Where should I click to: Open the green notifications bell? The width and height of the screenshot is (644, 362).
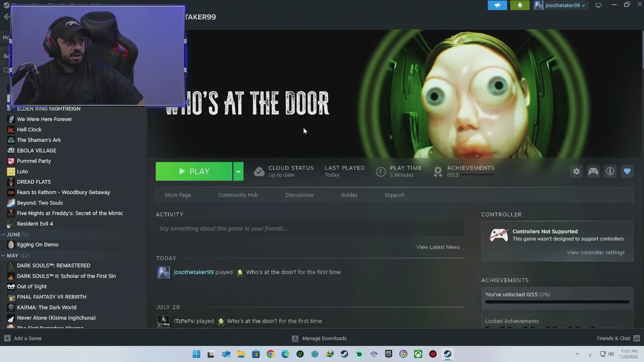coord(520,5)
